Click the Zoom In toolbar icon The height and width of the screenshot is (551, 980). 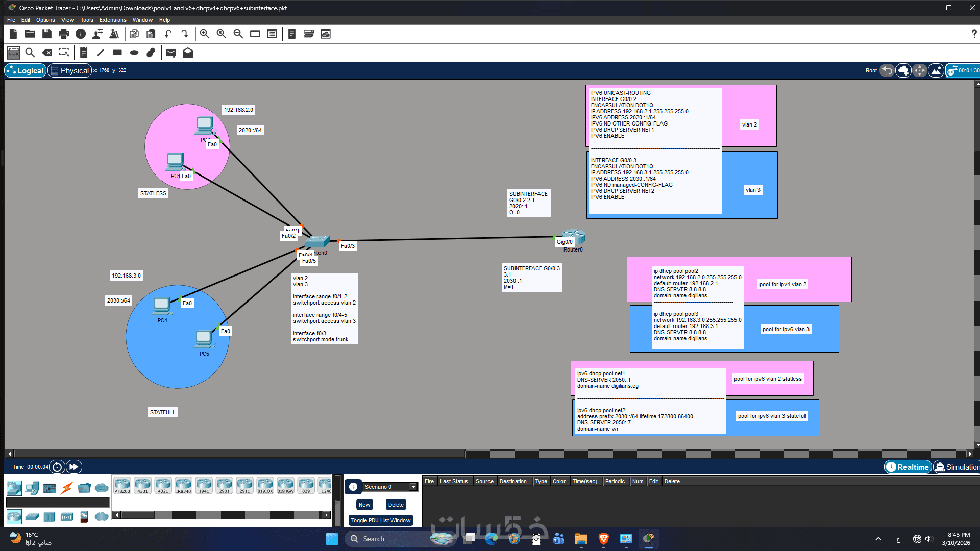[205, 34]
